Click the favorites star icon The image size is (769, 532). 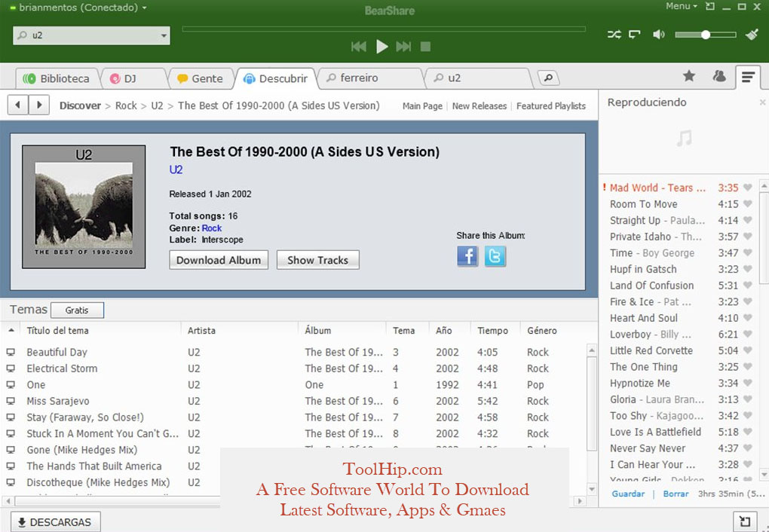tap(689, 75)
